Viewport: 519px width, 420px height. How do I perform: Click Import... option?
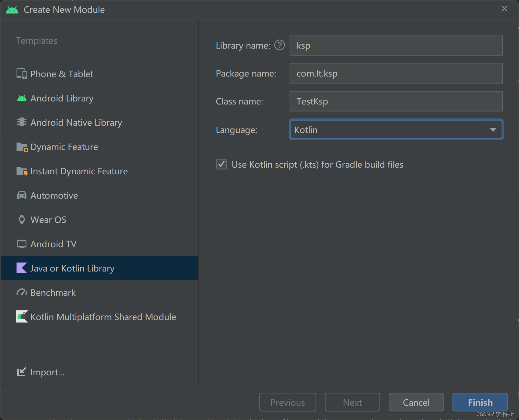tap(41, 372)
